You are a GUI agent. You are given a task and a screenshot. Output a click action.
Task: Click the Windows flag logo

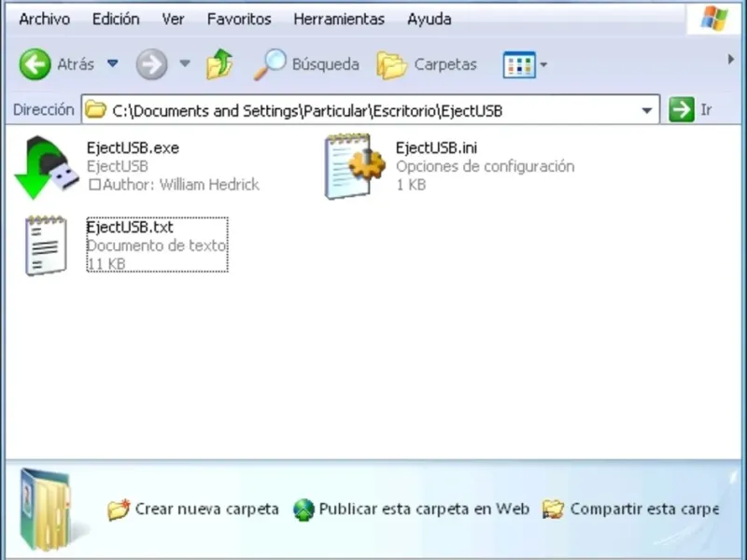714,19
